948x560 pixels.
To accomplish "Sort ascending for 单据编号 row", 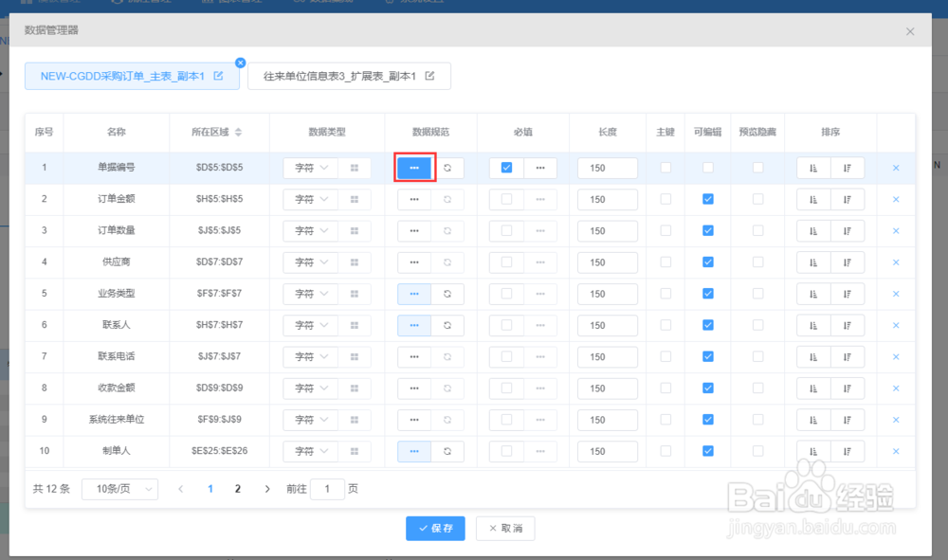I will point(813,168).
